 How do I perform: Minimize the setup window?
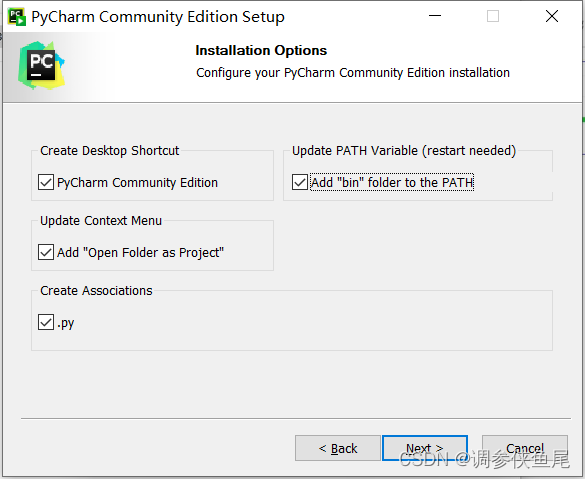[435, 16]
